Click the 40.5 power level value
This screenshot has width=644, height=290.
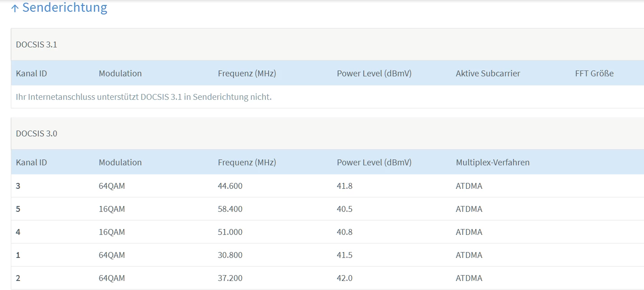click(x=345, y=209)
